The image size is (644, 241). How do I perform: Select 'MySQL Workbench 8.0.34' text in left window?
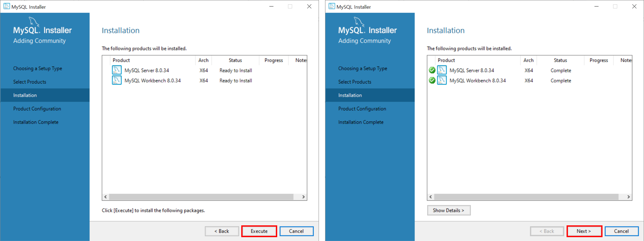click(x=152, y=81)
